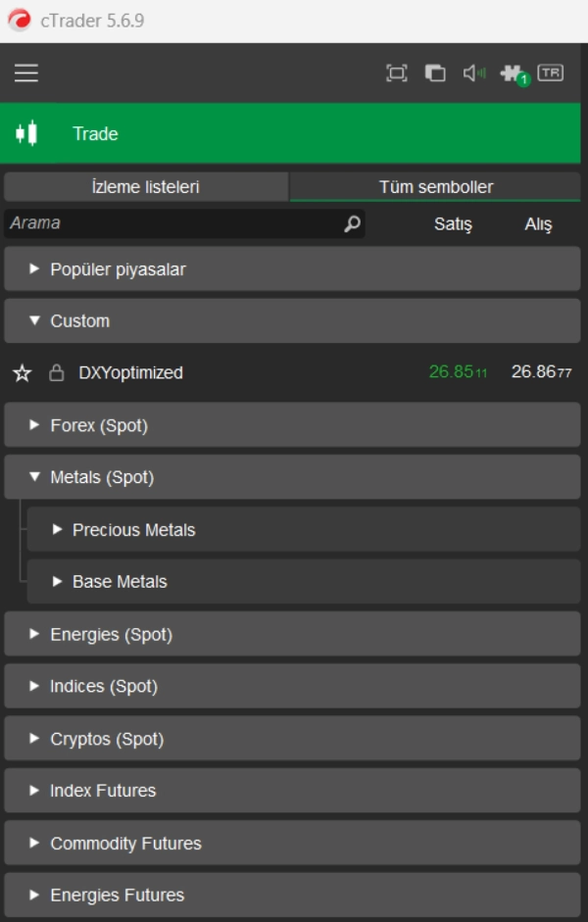Screen dimensions: 588x922
Task: Click the DXYoptimized sell price 26.85
Action: pos(458,372)
